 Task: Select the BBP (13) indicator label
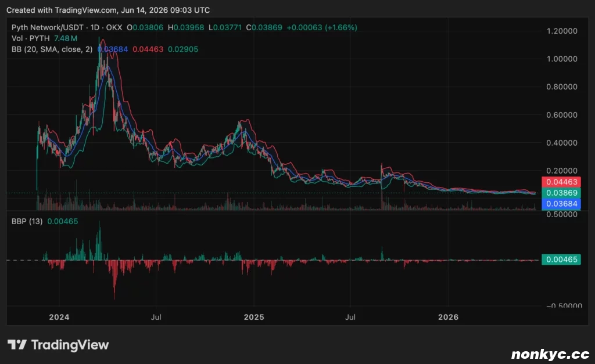pos(27,221)
